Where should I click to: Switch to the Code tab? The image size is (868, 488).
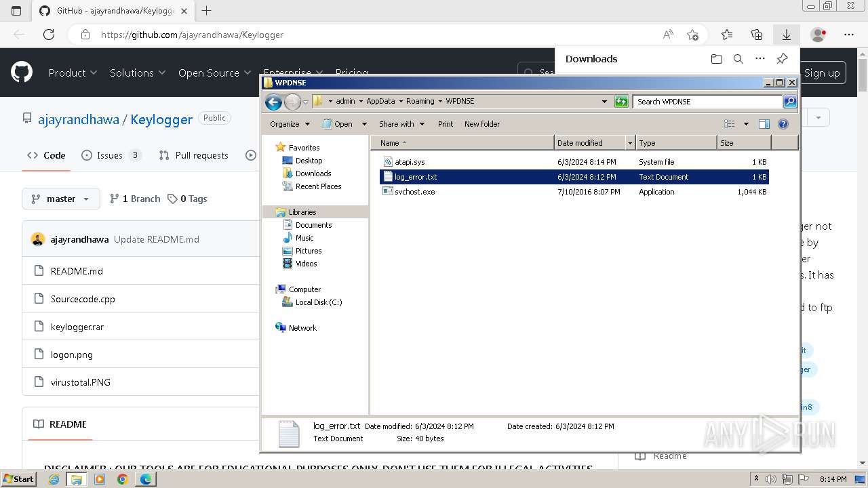pos(46,155)
